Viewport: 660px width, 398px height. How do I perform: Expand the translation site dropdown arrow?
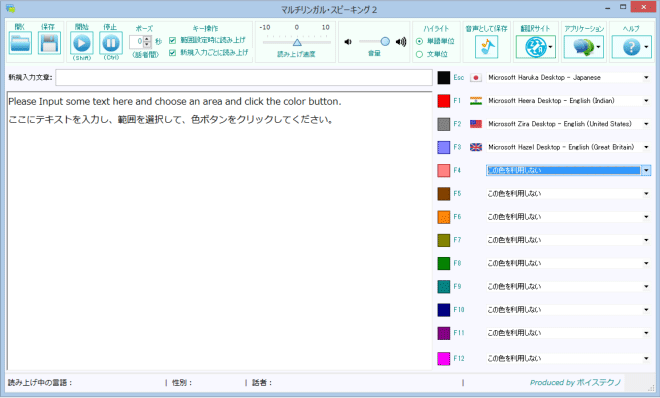pos(550,47)
